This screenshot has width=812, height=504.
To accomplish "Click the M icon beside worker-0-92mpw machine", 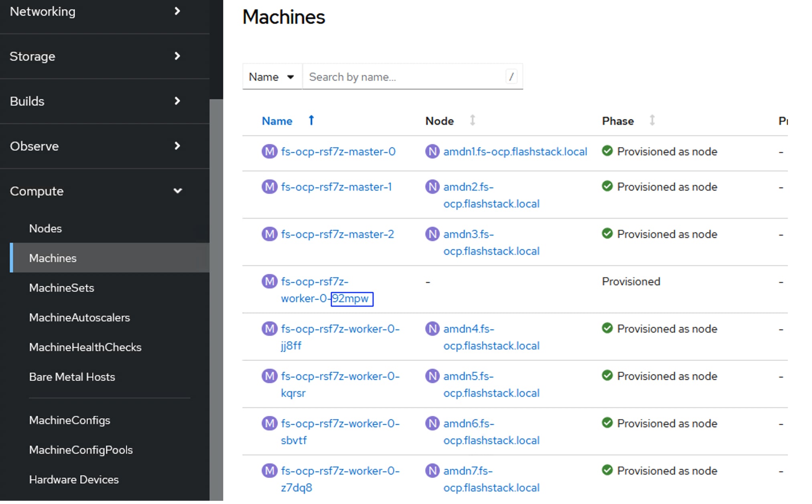I will point(269,282).
